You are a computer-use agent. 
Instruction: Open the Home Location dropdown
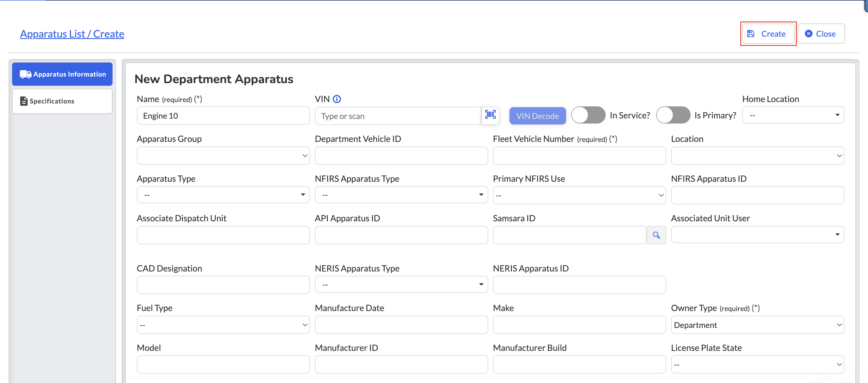[x=793, y=116]
